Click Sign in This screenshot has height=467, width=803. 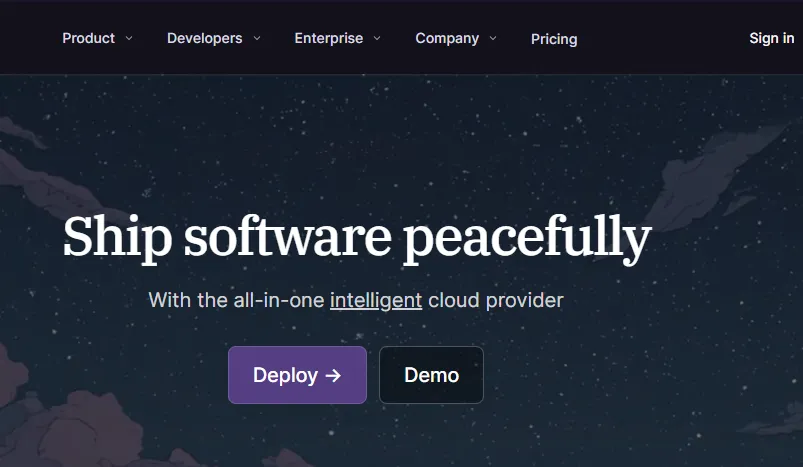click(772, 38)
